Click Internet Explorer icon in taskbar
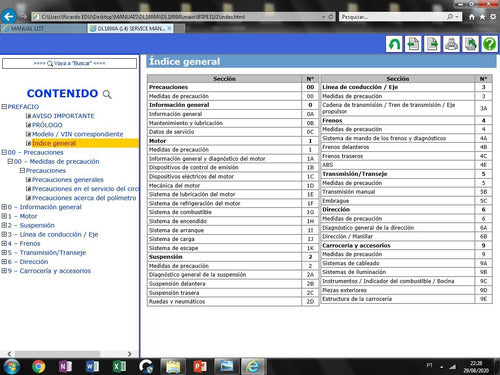Image resolution: width=500 pixels, height=375 pixels. click(253, 367)
